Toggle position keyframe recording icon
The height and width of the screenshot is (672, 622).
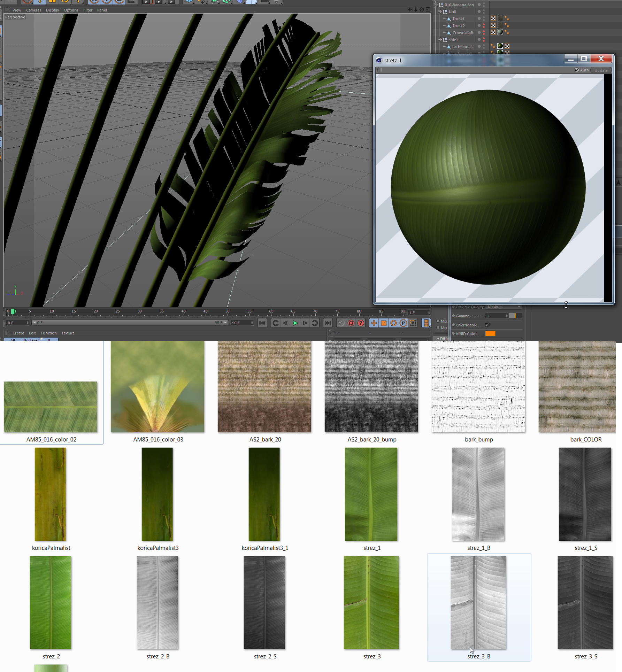pos(374,323)
